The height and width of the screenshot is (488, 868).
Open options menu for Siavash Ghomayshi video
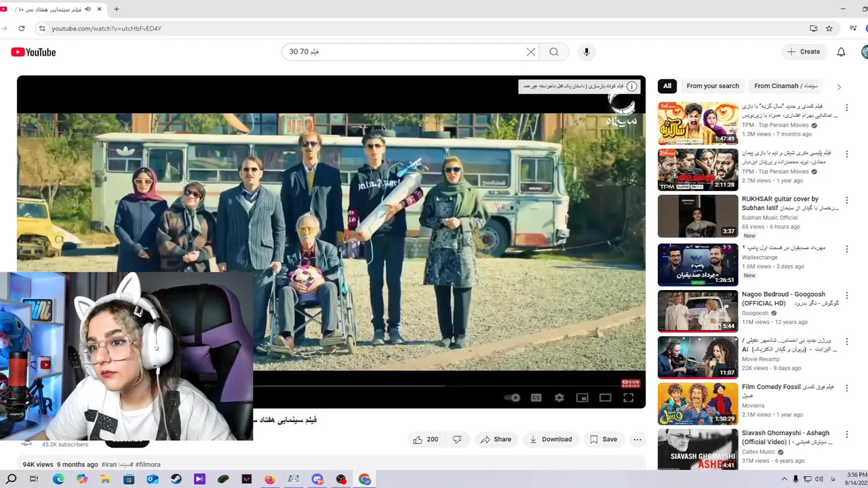846,434
